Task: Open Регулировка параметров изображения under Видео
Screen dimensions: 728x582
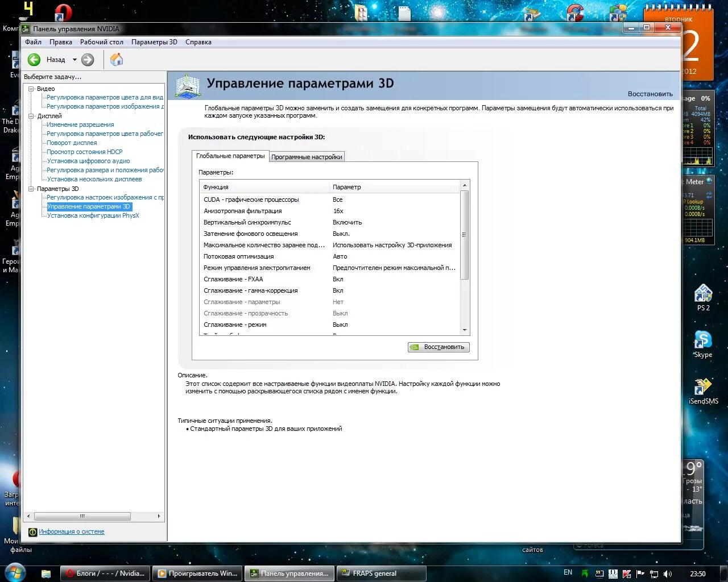Action: pyautogui.click(x=105, y=106)
